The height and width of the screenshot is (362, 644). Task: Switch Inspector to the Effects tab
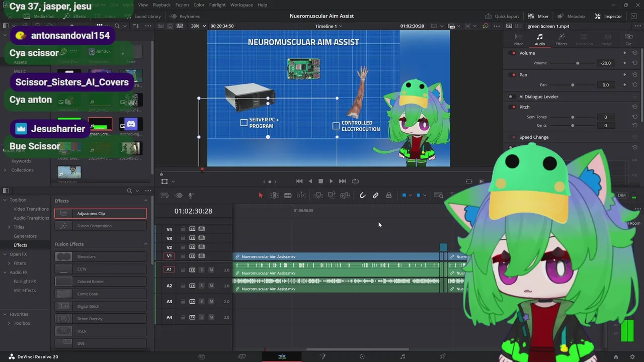[561, 40]
